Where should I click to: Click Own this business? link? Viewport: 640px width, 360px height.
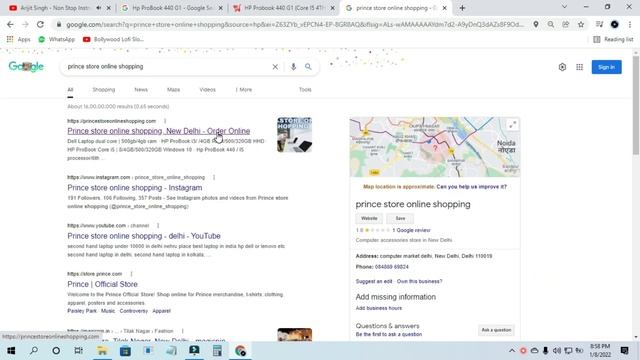420,281
